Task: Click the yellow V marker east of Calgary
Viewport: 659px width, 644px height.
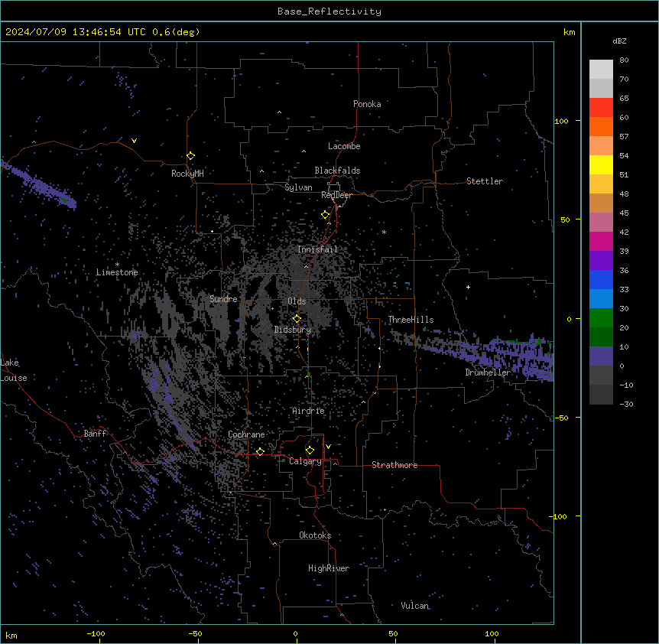Action: (328, 447)
